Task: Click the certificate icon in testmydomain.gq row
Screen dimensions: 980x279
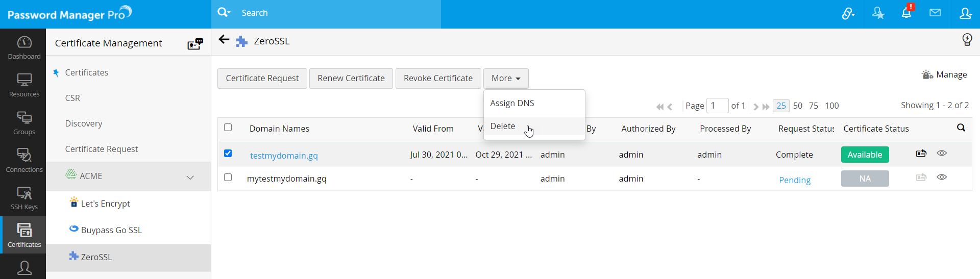Action: pos(921,154)
